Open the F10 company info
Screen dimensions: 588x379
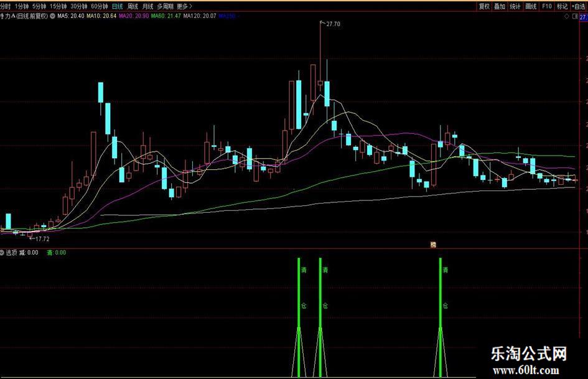point(547,6)
